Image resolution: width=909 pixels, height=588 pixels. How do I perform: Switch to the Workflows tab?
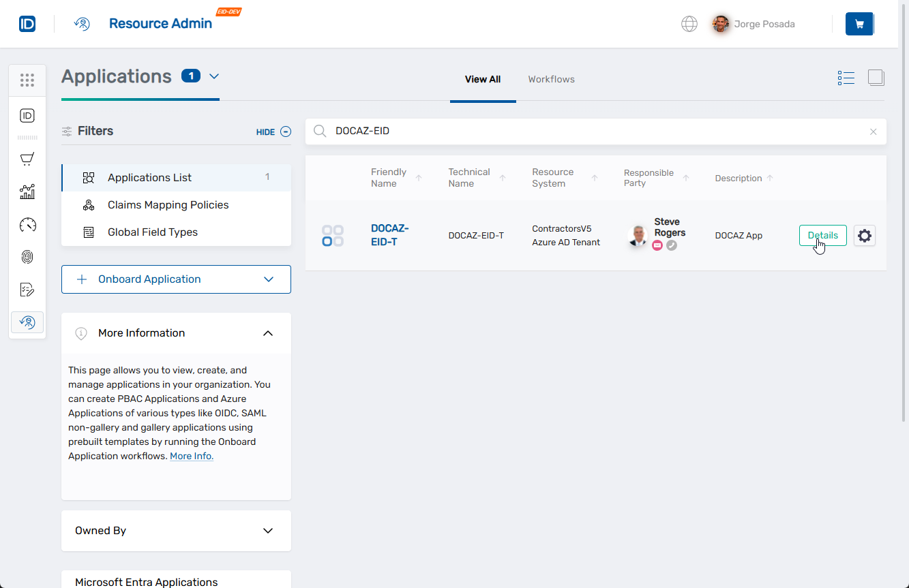[551, 80]
